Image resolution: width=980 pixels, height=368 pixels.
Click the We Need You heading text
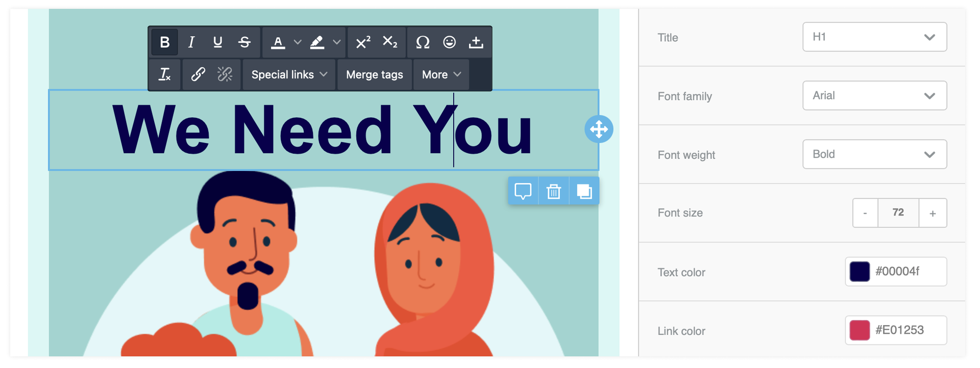[322, 130]
